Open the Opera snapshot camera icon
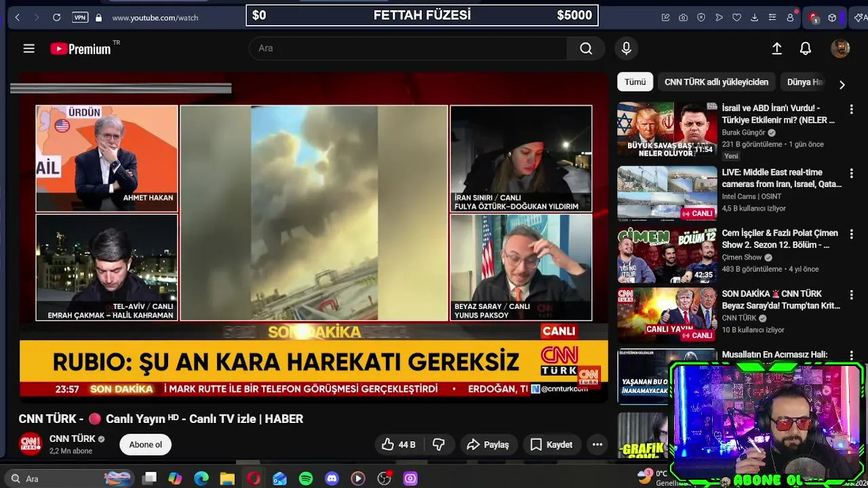 coord(684,18)
